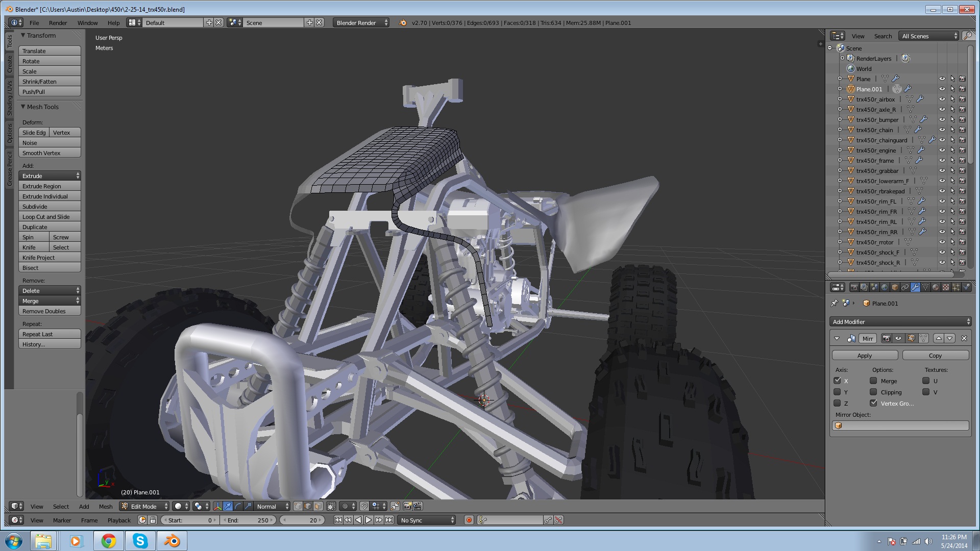980x551 pixels.
Task: Click the red auto keyframe record button
Action: [469, 520]
